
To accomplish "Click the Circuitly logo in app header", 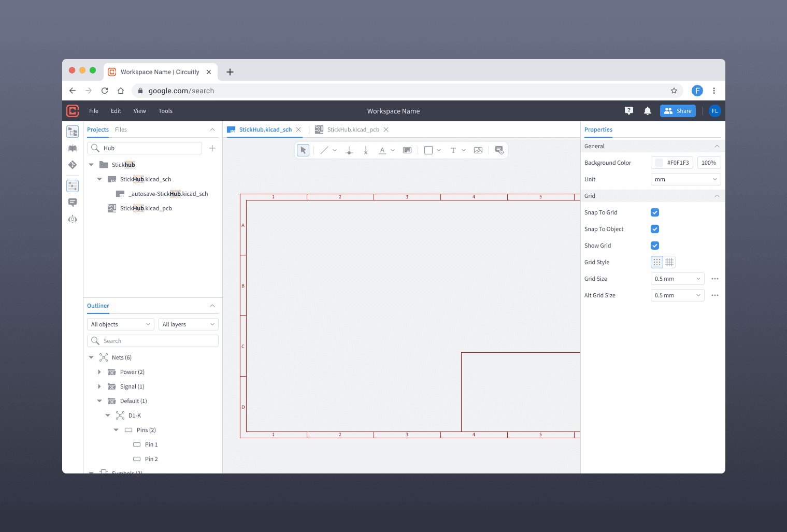I will 73,111.
